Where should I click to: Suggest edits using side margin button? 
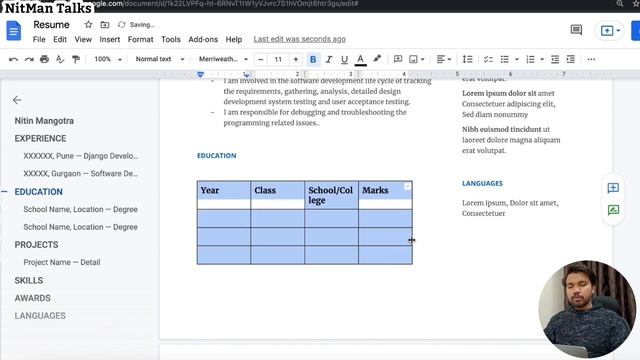pyautogui.click(x=613, y=210)
